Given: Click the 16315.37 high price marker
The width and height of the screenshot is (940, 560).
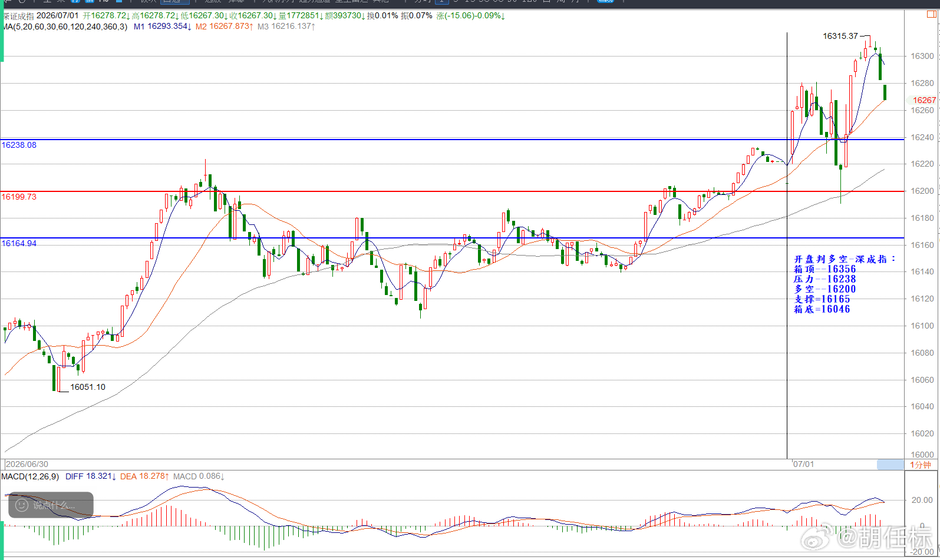Looking at the screenshot, I should coord(840,36).
